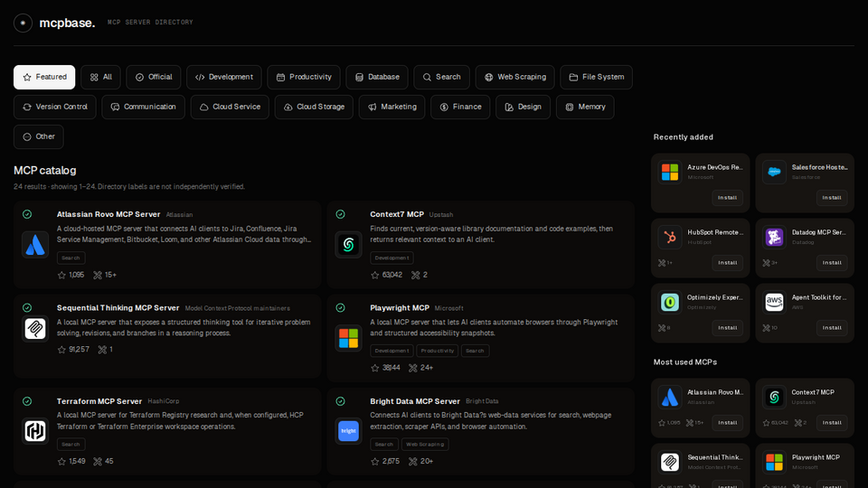Click the Terraform MCP Server logo

(35, 431)
